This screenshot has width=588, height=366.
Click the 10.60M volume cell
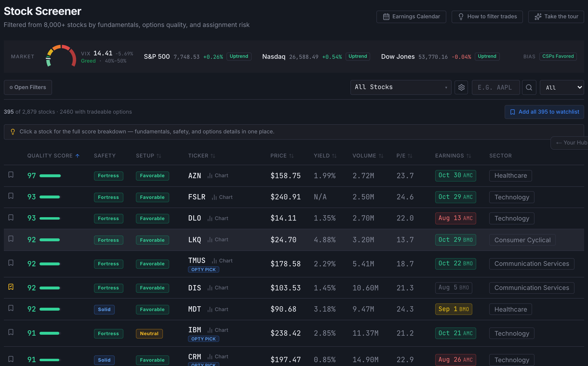(365, 288)
